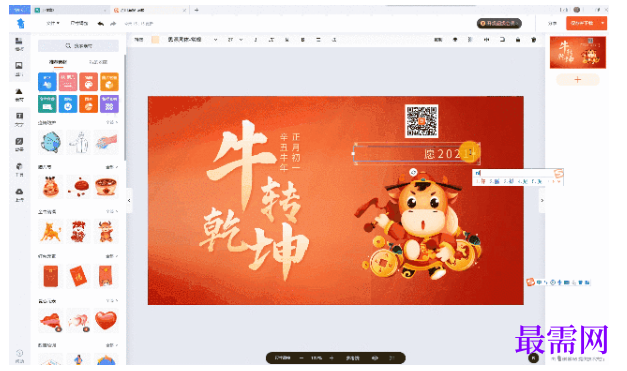The width and height of the screenshot is (627, 371).
Task: Click the lock icon in toolbar
Action: pyautogui.click(x=518, y=40)
